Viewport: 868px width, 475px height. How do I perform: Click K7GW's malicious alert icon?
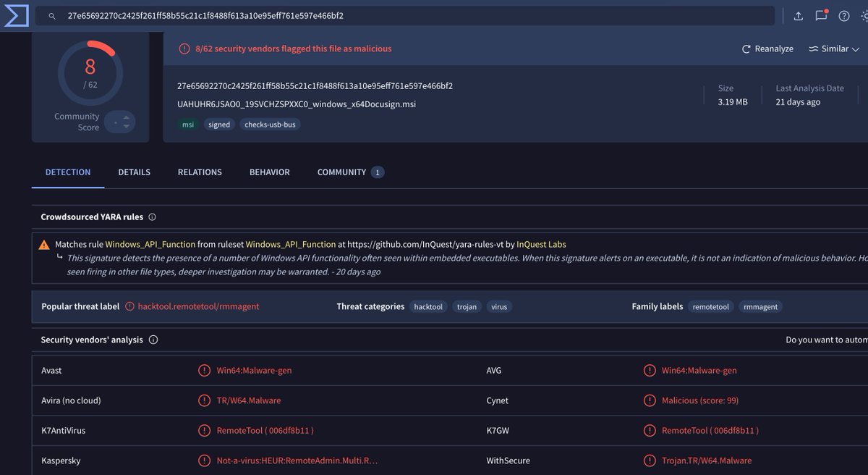(650, 431)
